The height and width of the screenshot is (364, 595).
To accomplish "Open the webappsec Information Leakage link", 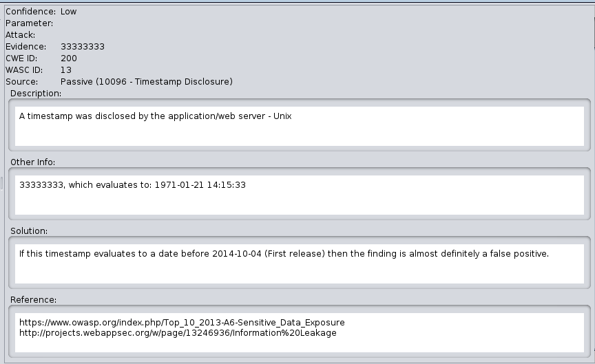I will (x=178, y=334).
